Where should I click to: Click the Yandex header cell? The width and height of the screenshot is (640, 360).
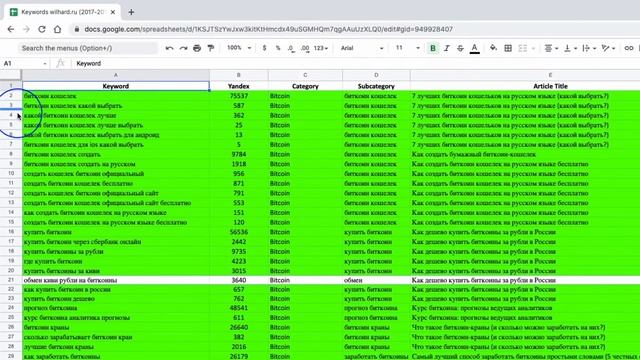pos(239,86)
